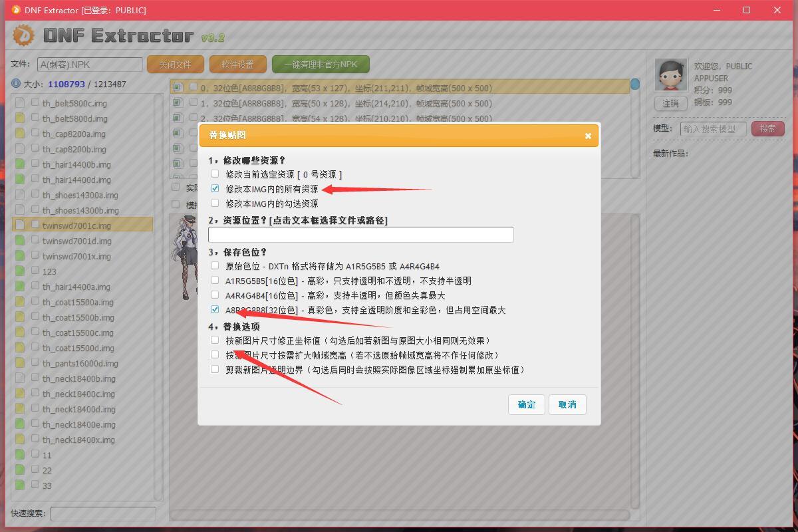Image resolution: width=798 pixels, height=532 pixels.
Task: Check 按新图片尺寸修正坐标值 option
Action: [x=215, y=340]
